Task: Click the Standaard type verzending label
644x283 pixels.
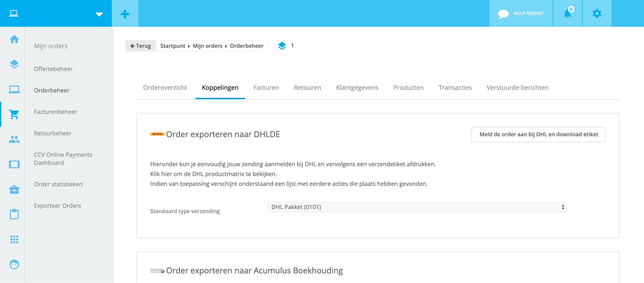Action: click(x=185, y=211)
